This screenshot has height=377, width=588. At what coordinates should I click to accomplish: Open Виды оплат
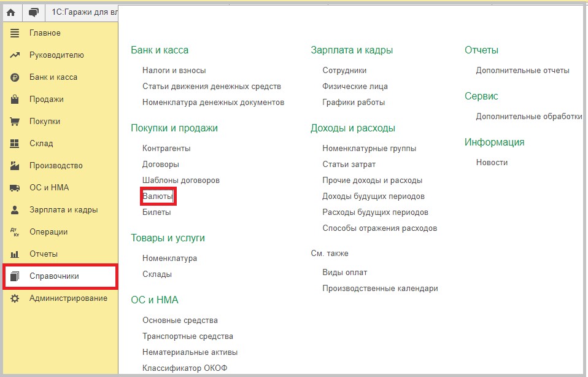344,273
